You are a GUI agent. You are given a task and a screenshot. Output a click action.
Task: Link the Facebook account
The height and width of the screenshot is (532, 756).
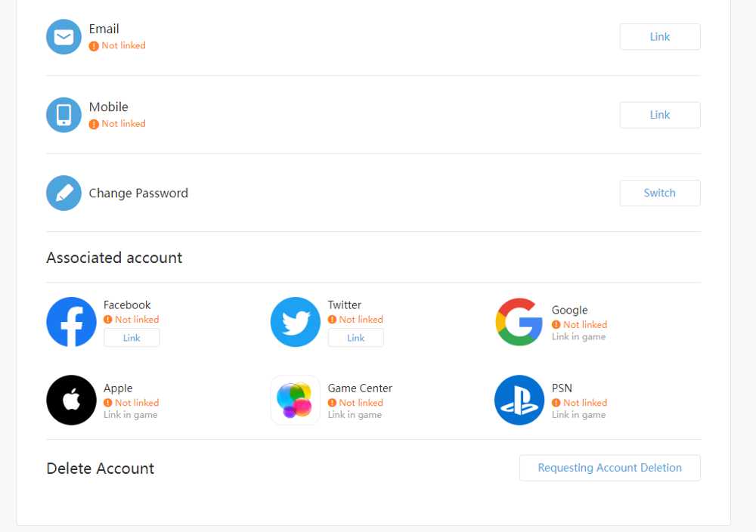pyautogui.click(x=132, y=338)
